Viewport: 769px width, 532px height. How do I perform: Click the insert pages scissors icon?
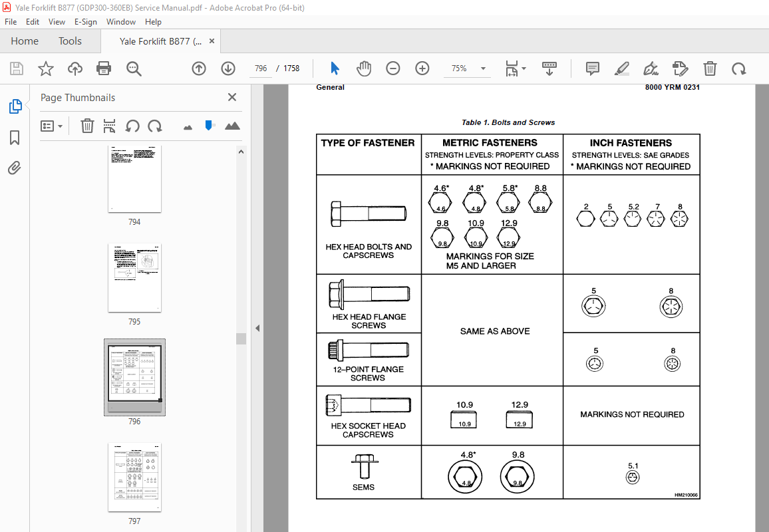click(x=109, y=126)
